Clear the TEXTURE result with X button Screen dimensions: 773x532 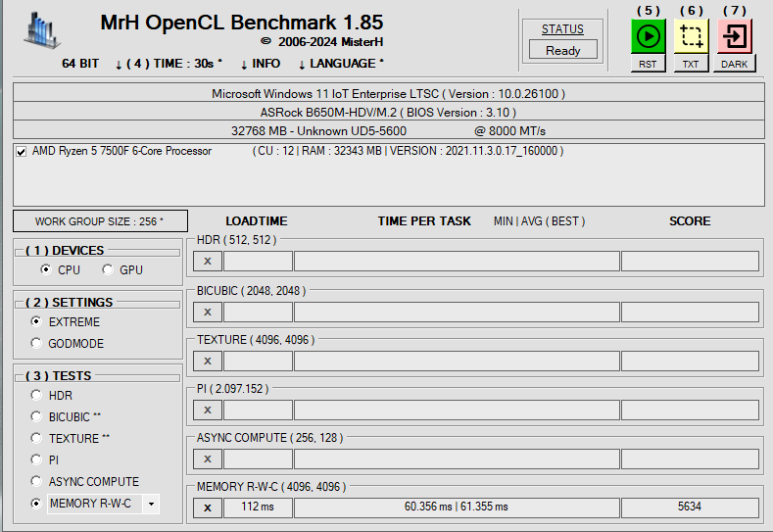pos(208,361)
